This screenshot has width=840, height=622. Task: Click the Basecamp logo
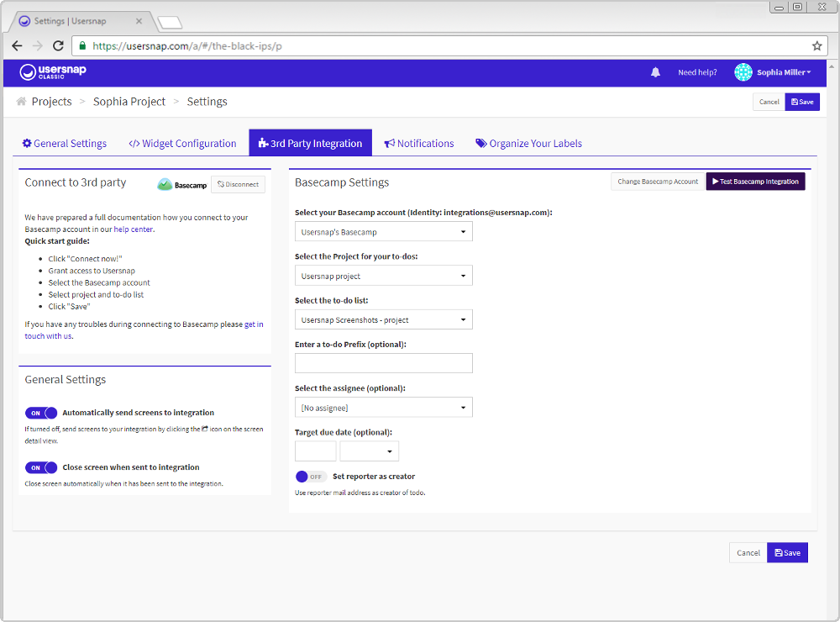tap(182, 184)
